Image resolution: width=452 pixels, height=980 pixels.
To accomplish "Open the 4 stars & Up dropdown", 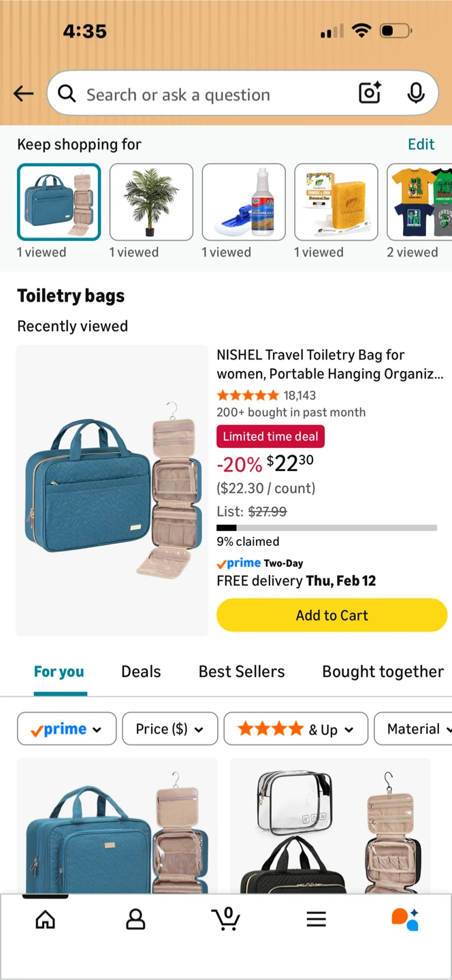I will click(295, 730).
